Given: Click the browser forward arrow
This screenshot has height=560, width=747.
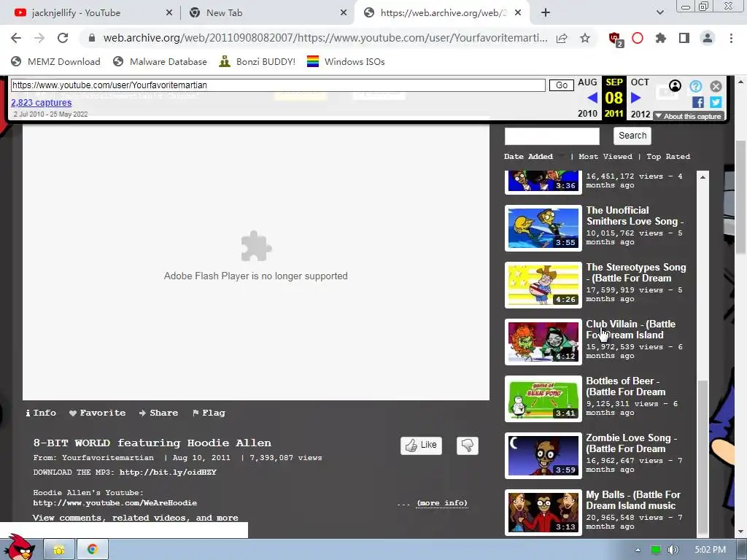Looking at the screenshot, I should click(x=39, y=38).
